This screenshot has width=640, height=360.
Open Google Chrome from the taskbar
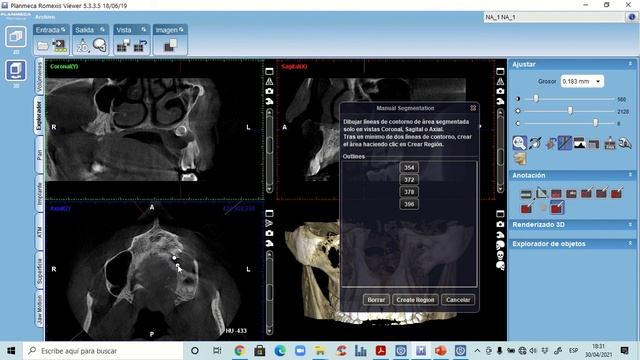(240, 351)
